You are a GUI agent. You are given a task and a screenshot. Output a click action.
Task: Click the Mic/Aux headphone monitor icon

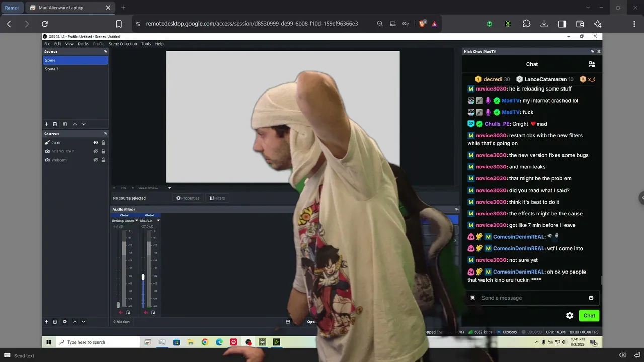tap(153, 313)
